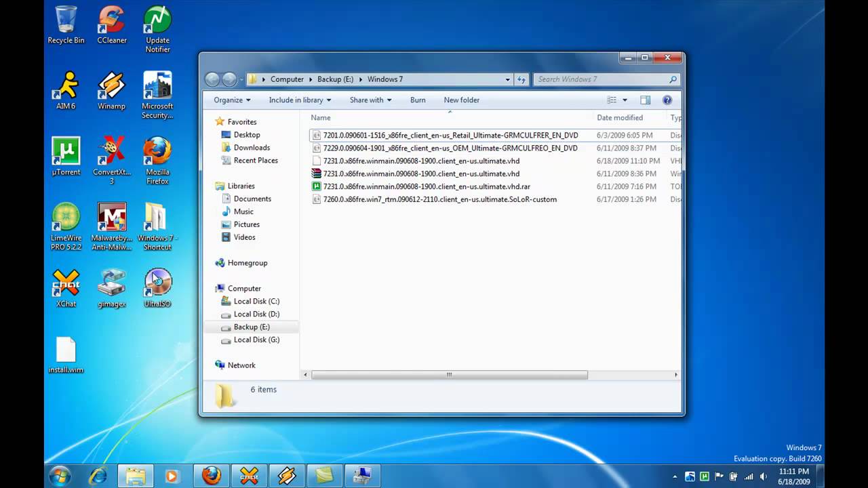Open the Recycle Bin desktop icon

coord(66,25)
